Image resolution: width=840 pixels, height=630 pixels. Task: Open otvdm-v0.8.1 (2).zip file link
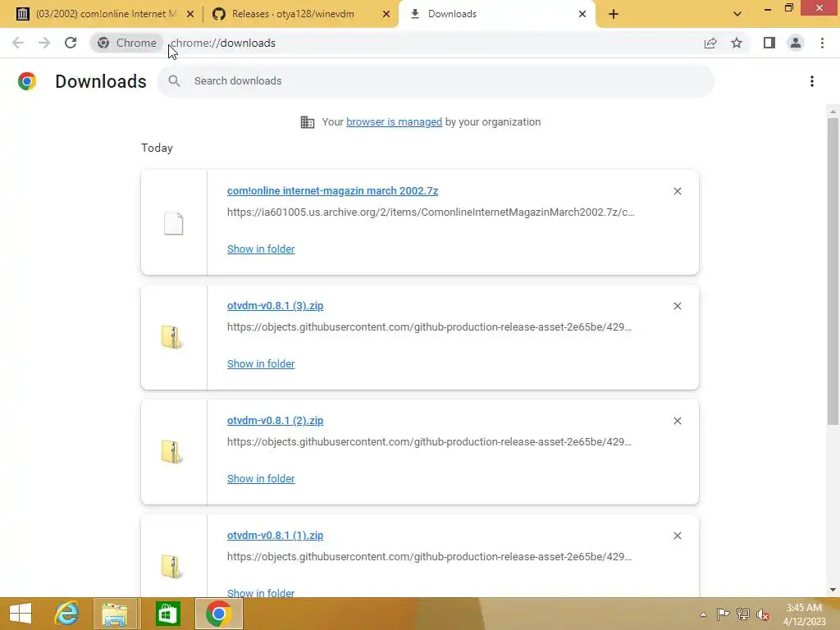click(x=275, y=421)
